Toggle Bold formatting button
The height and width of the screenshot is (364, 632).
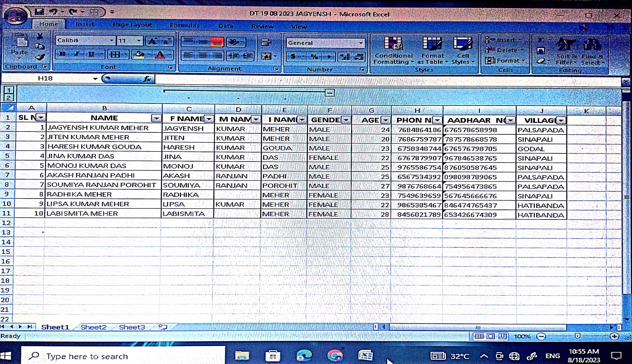pos(62,54)
